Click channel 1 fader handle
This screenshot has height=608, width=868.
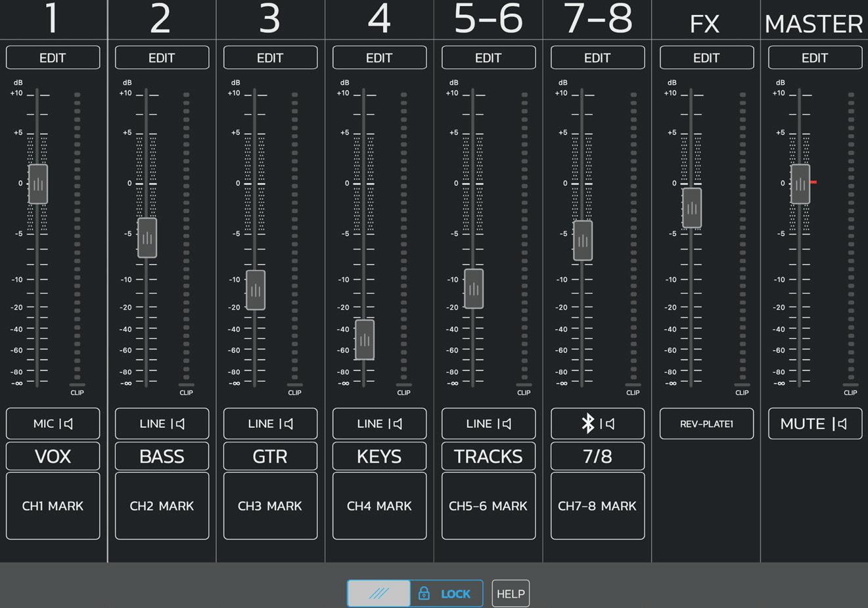tap(38, 184)
